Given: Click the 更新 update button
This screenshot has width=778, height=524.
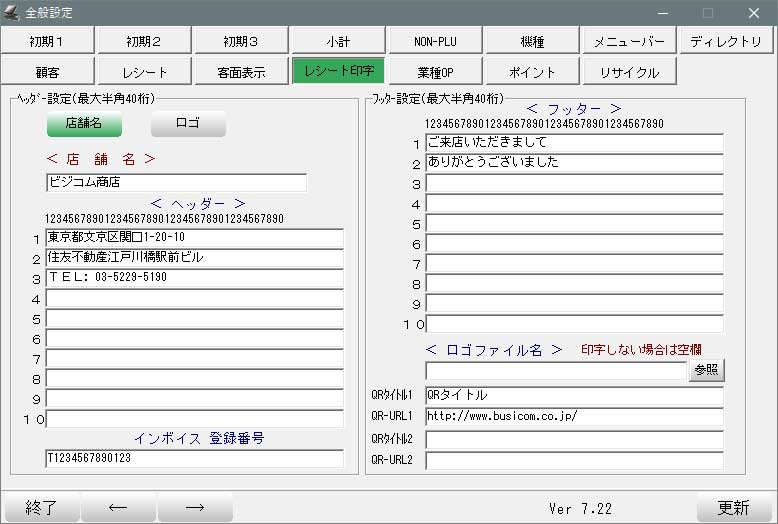Looking at the screenshot, I should click(733, 507).
